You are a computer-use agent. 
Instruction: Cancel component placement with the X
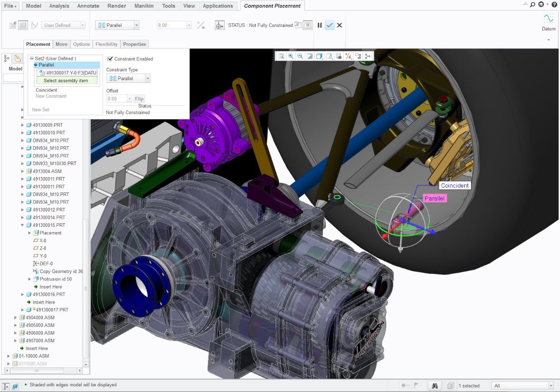coord(339,25)
